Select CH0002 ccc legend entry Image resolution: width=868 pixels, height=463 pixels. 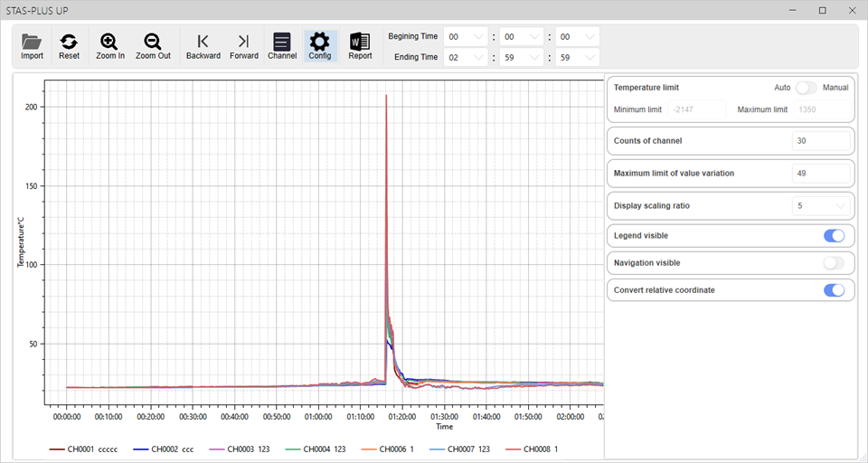(x=164, y=449)
